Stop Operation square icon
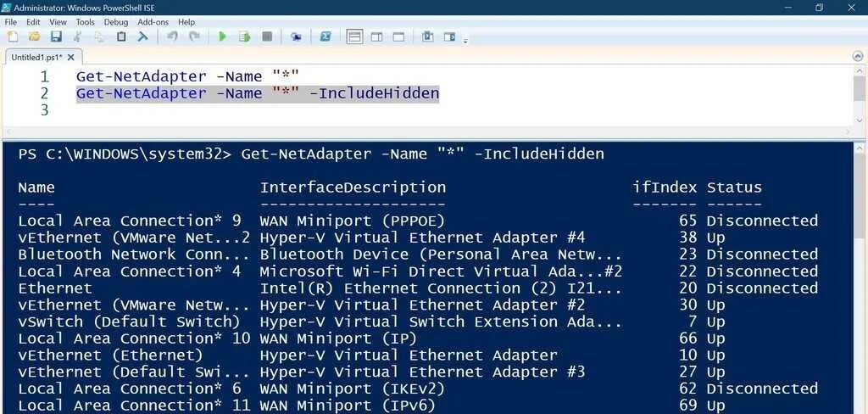The width and height of the screenshot is (868, 414). coord(267,37)
